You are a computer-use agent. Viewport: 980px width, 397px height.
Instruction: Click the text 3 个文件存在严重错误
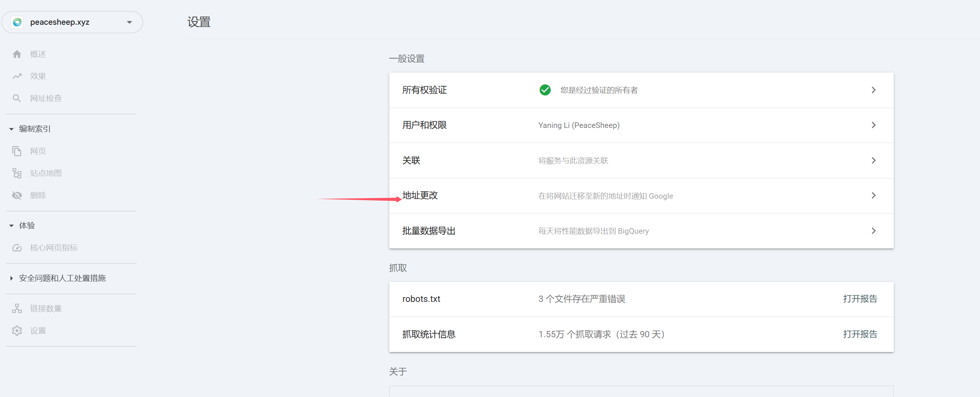tap(582, 299)
